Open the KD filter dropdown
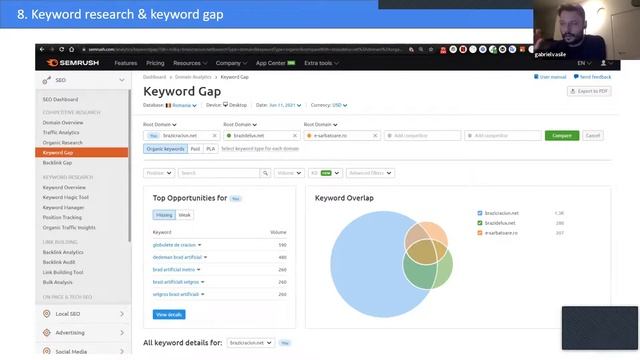This screenshot has height=360, width=640. (325, 173)
